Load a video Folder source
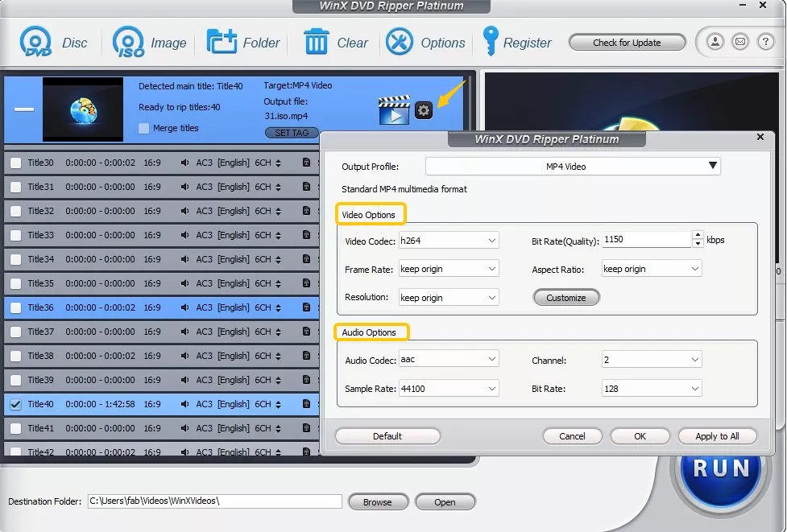Image resolution: width=787 pixels, height=532 pixels. (244, 42)
